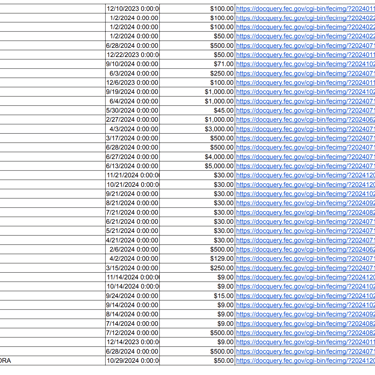Select the date cell 6/4/2024 0:00:00

coord(133,101)
